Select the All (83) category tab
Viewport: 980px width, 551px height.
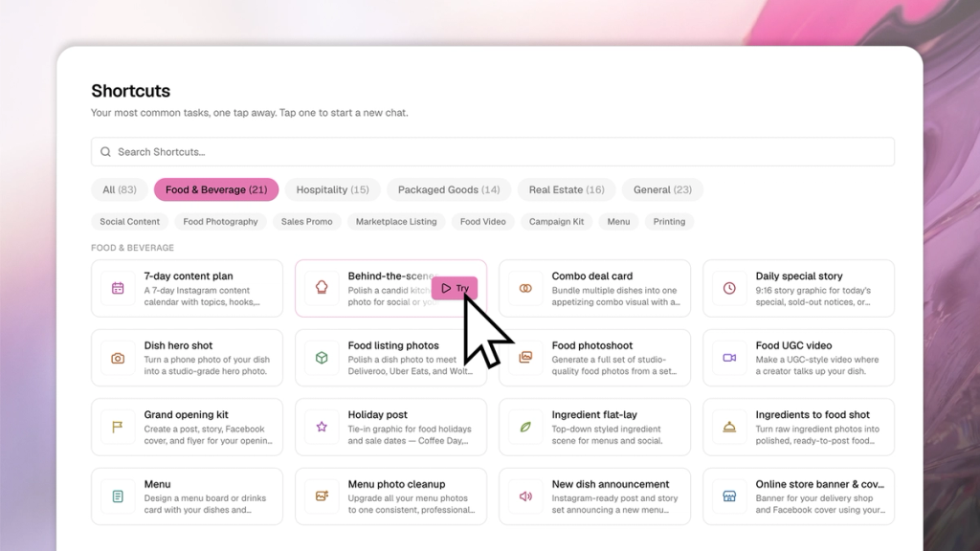120,189
